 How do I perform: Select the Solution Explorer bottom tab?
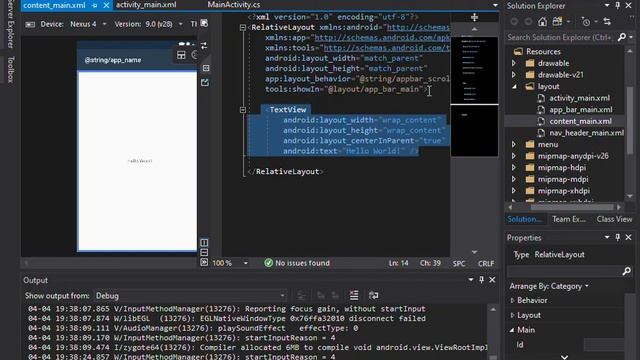click(524, 219)
